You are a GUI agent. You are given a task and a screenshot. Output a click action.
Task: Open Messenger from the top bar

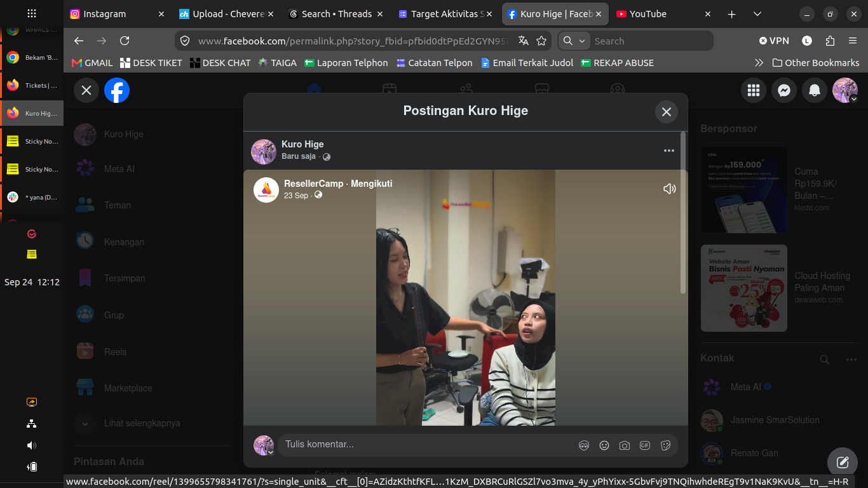784,91
